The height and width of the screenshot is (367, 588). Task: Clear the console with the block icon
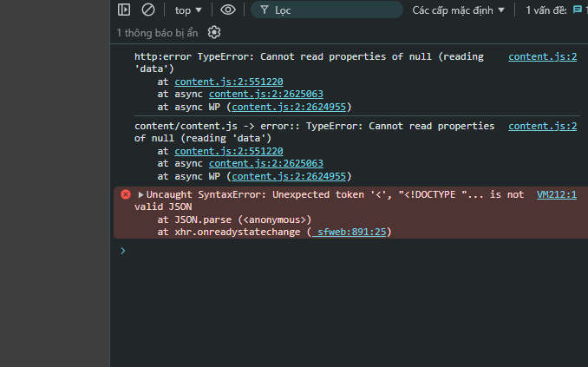(148, 10)
